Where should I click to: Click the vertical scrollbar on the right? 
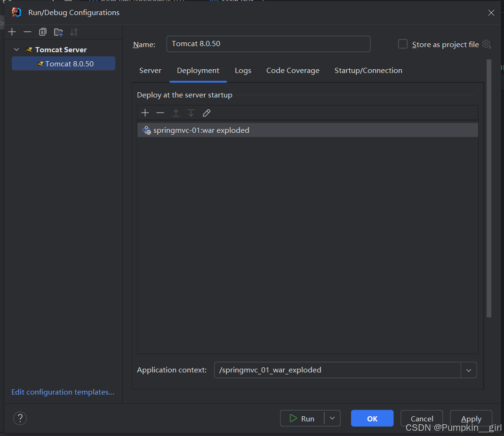[x=489, y=188]
